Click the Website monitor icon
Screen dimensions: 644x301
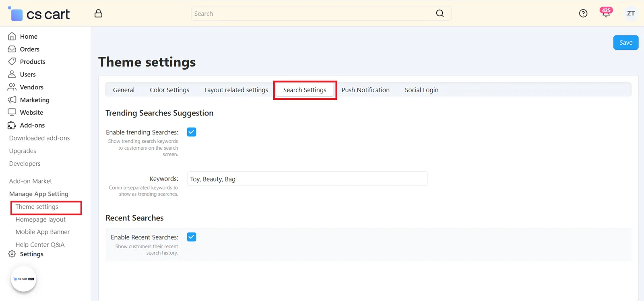[12, 112]
